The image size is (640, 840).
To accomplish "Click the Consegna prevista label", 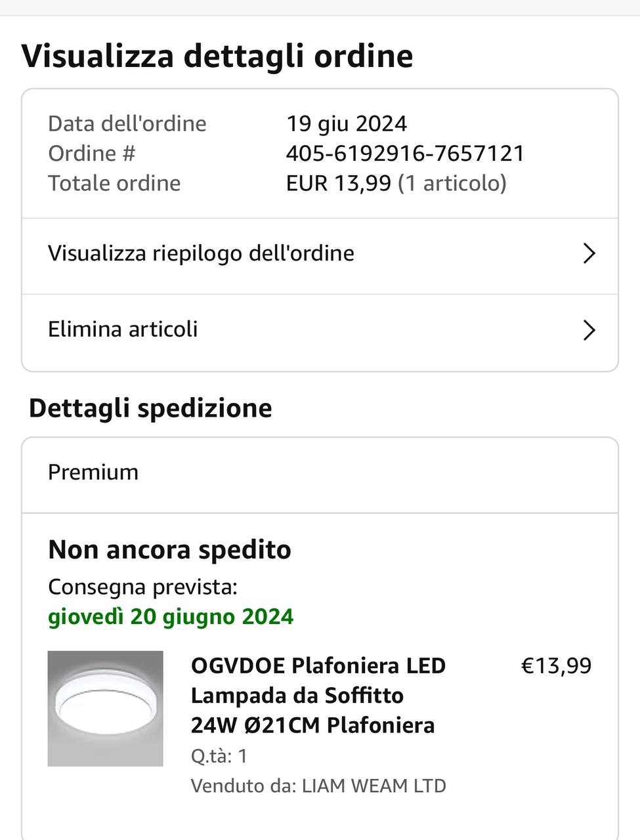I will tap(142, 586).
